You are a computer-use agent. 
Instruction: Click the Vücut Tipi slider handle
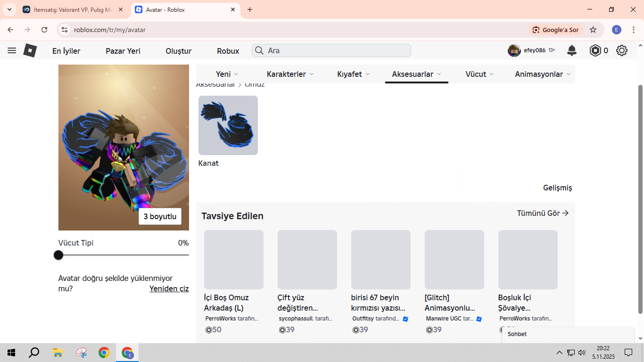point(58,255)
